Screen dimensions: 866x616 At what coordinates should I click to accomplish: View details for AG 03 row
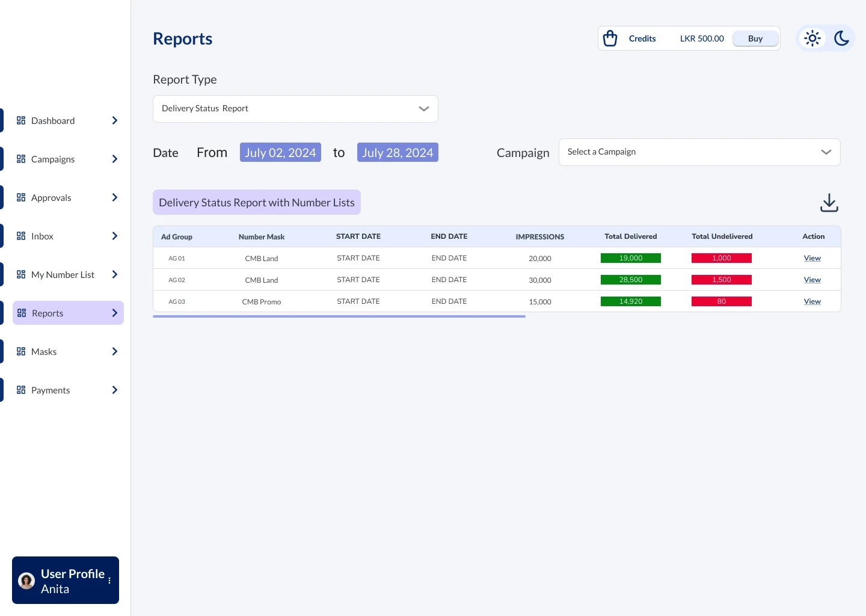[x=812, y=301]
